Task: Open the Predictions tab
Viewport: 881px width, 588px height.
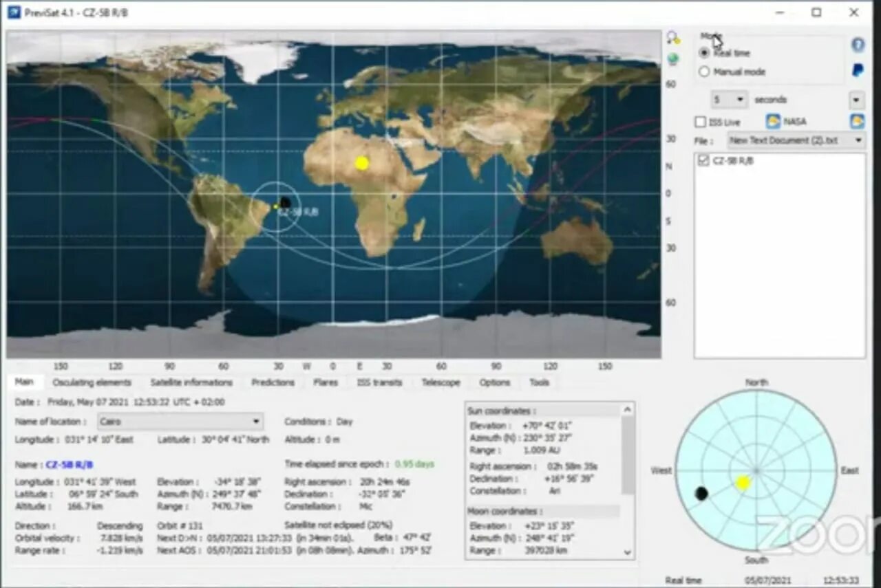Action: (273, 382)
